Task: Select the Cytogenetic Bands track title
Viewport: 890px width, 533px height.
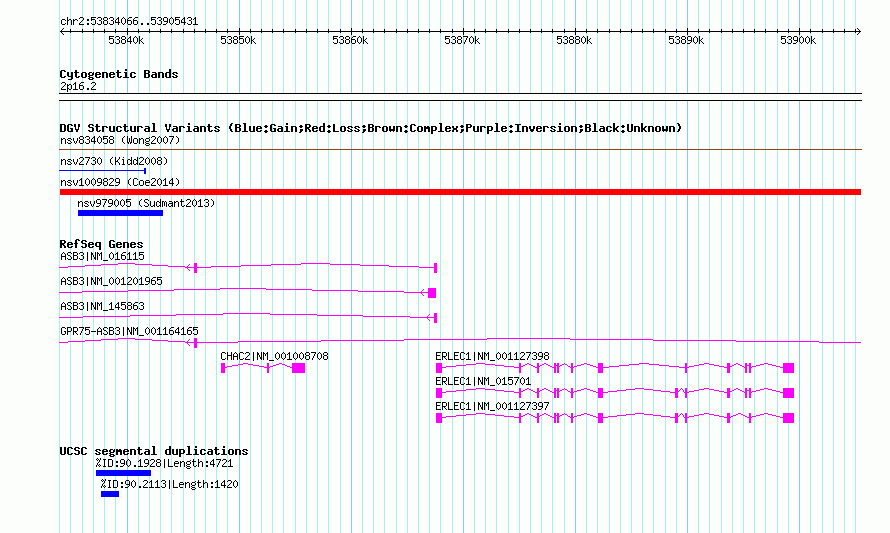Action: (119, 74)
